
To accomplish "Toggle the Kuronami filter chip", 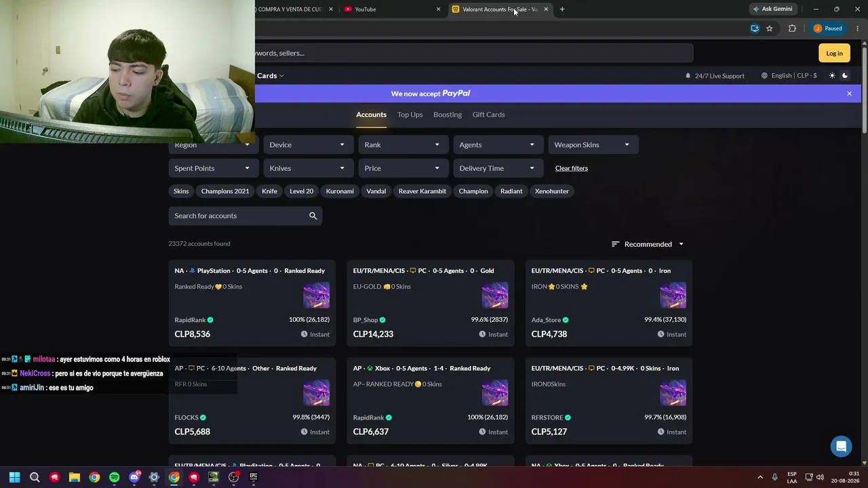I will [340, 191].
